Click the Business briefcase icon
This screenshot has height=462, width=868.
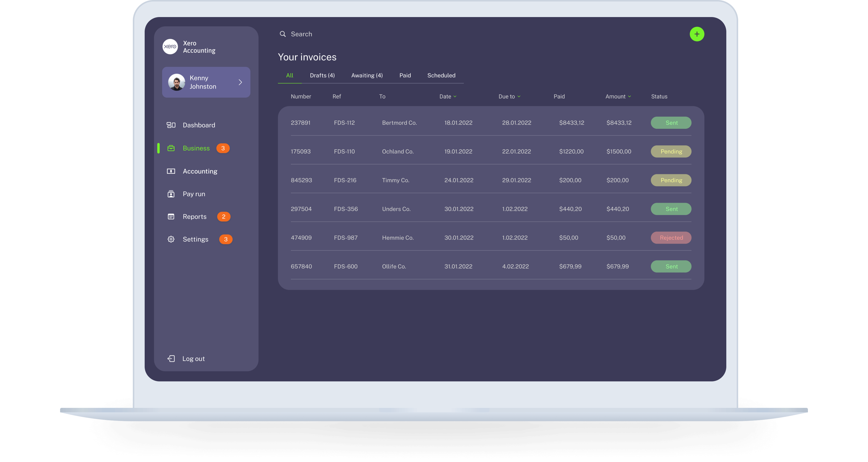point(171,148)
